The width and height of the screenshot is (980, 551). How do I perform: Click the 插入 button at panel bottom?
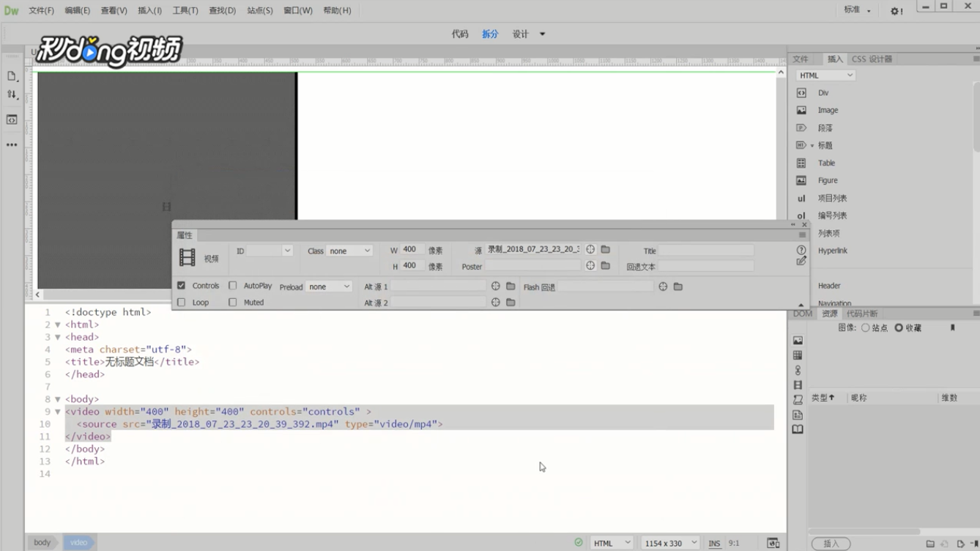coord(831,544)
